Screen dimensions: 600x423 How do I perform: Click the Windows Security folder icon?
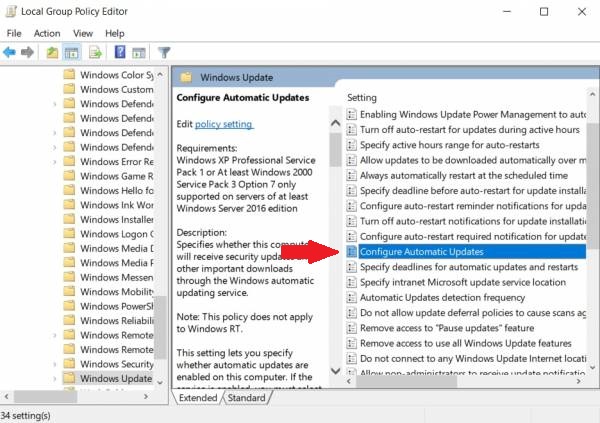(69, 364)
